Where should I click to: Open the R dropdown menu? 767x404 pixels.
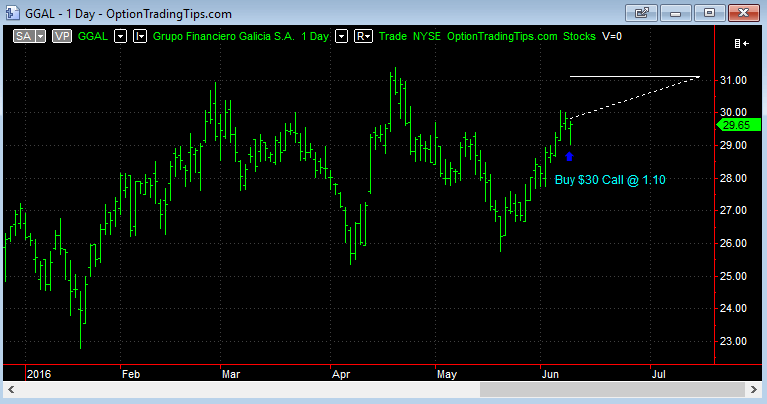coord(363,36)
